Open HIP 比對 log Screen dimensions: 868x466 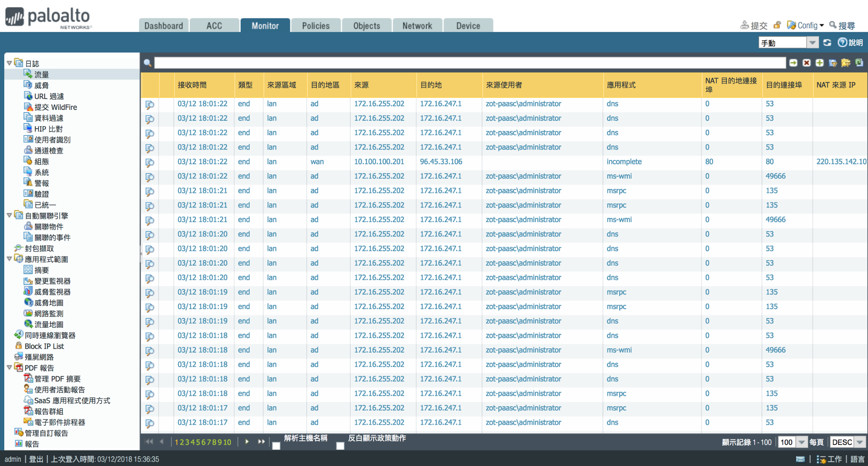point(48,129)
